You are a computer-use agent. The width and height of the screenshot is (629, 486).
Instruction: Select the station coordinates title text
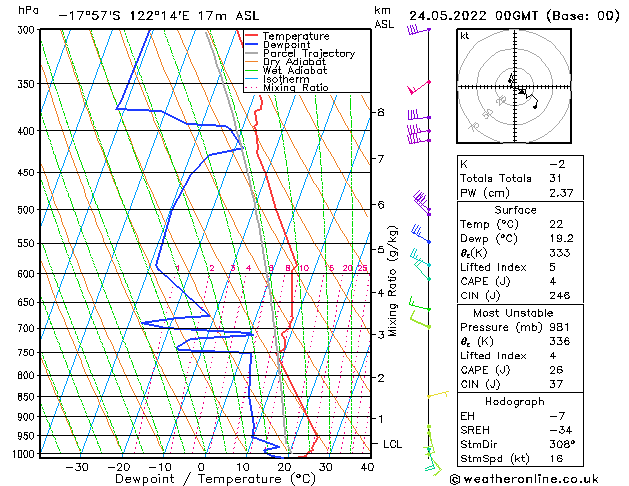click(159, 16)
